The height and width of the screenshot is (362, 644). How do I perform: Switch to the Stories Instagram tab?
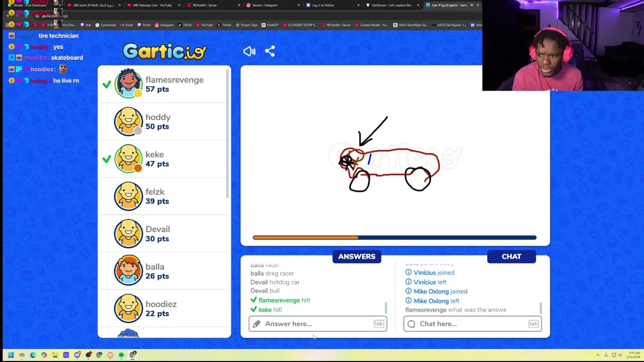272,5
